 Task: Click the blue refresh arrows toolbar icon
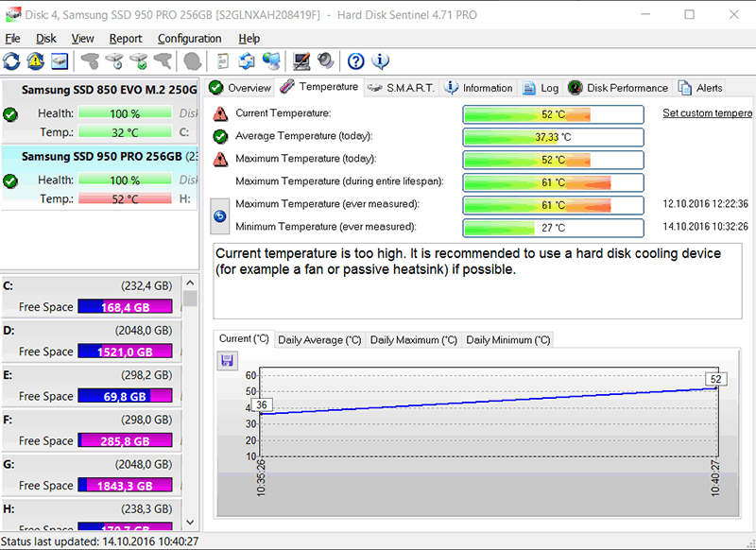pyautogui.click(x=11, y=61)
